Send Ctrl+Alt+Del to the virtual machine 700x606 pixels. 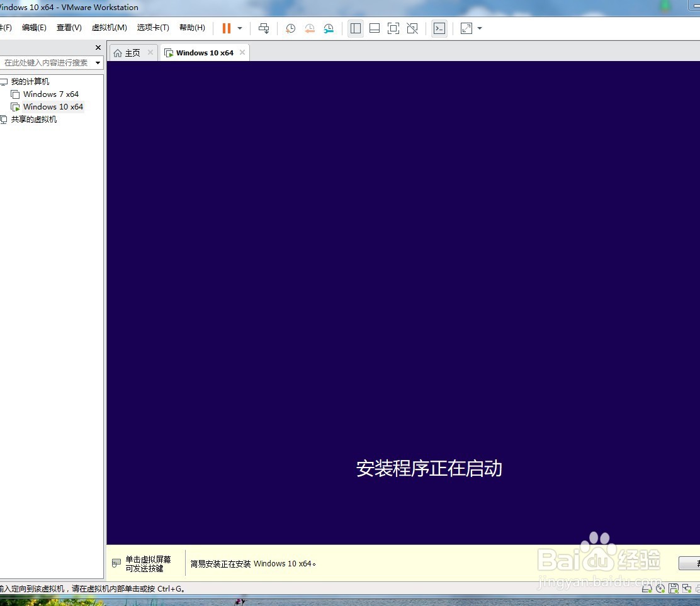264,28
